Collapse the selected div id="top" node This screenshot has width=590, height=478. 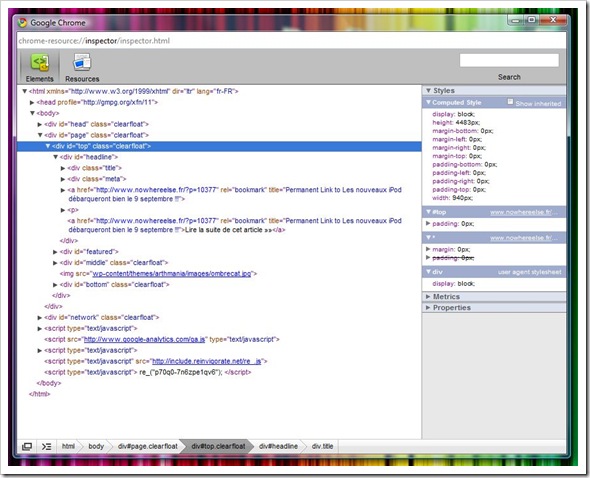tap(47, 146)
